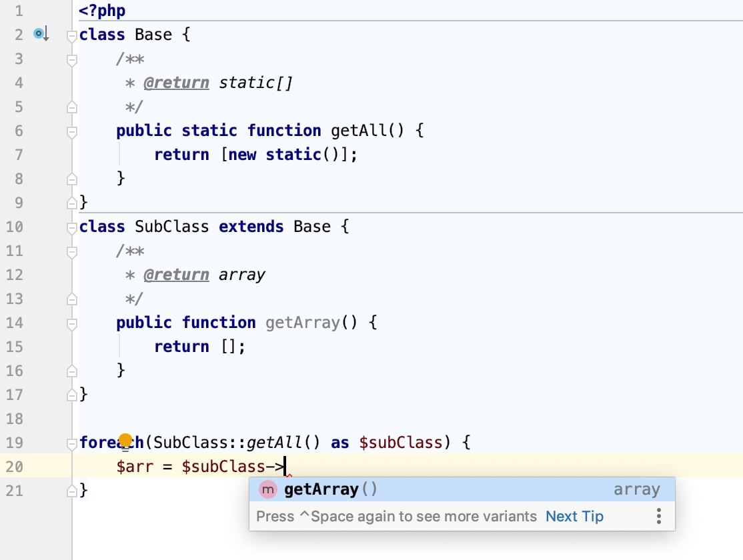Screen dimensions: 743x560
Task: Click the $arr variable on line 20
Action: [x=135, y=467]
